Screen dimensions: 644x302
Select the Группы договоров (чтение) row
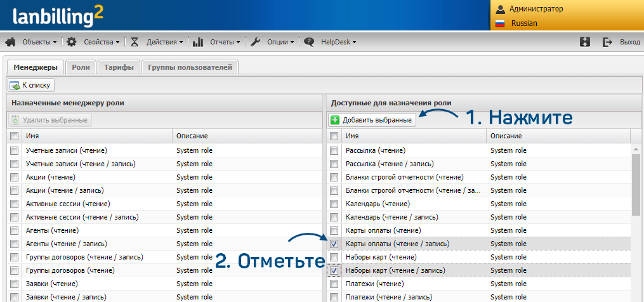164,271
